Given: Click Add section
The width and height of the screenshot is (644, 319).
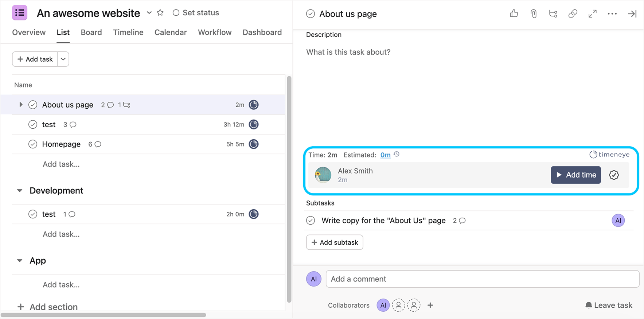Looking at the screenshot, I should point(47,307).
